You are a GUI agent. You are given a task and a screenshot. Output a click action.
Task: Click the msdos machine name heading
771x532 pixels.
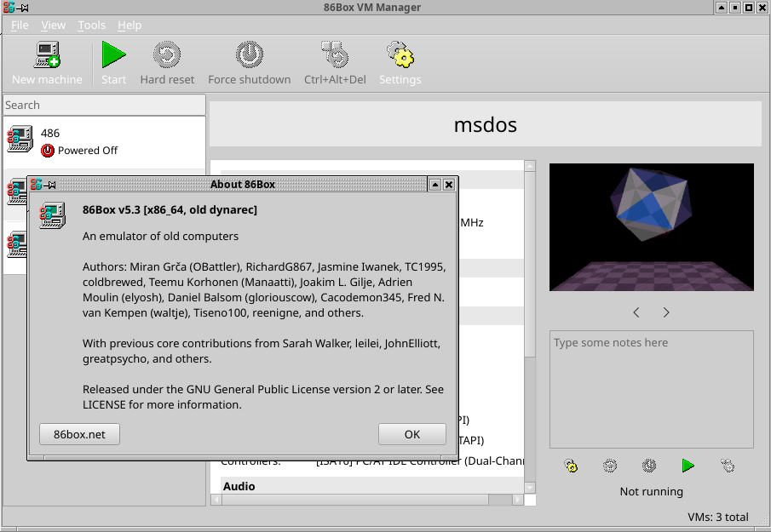pyautogui.click(x=486, y=124)
